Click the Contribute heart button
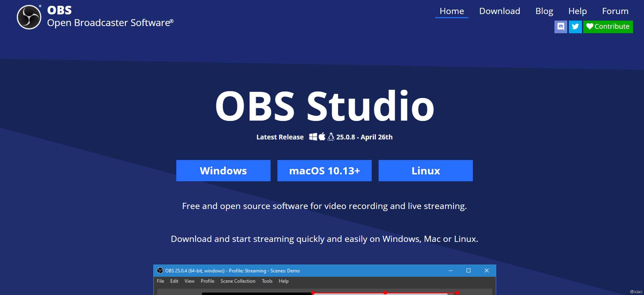Viewport: 644px width, 295px height. tap(608, 27)
